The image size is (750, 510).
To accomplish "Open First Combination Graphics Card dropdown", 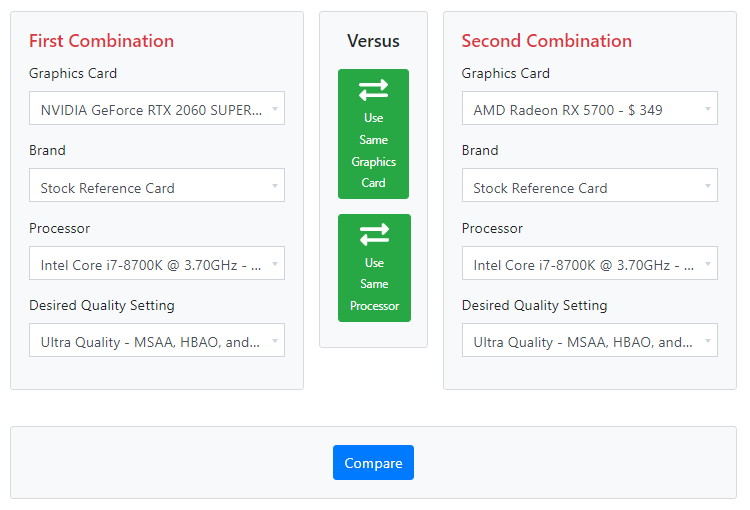I will pyautogui.click(x=157, y=108).
